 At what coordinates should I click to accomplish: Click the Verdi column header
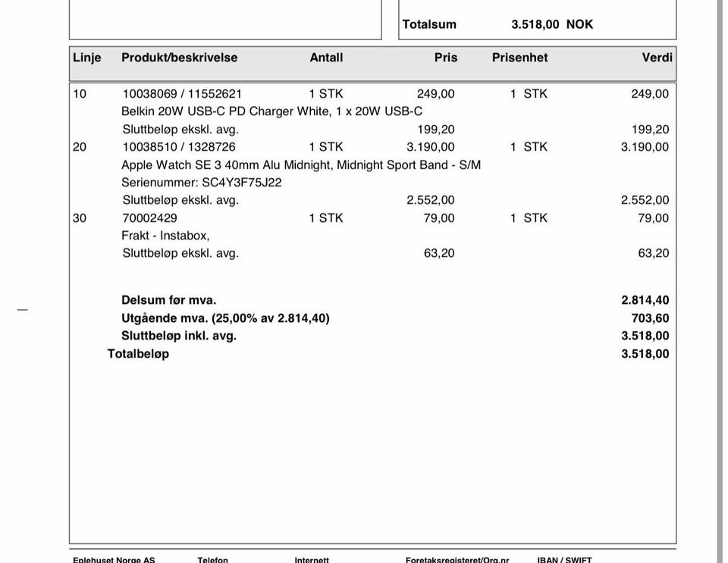(x=657, y=58)
